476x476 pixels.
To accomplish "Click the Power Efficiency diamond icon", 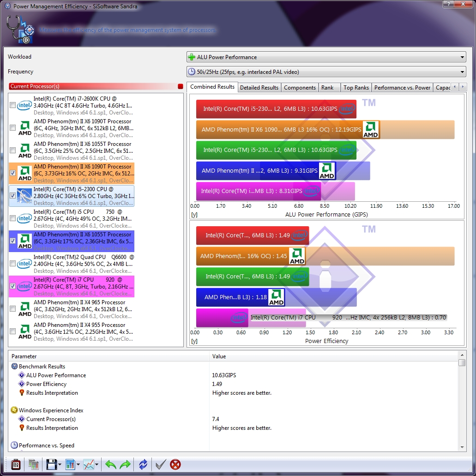I will (x=22, y=384).
